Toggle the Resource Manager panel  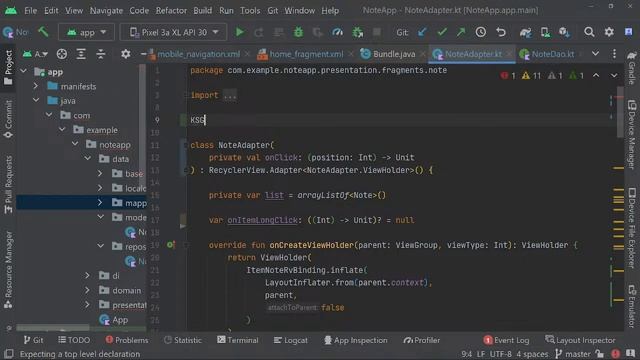[8, 270]
